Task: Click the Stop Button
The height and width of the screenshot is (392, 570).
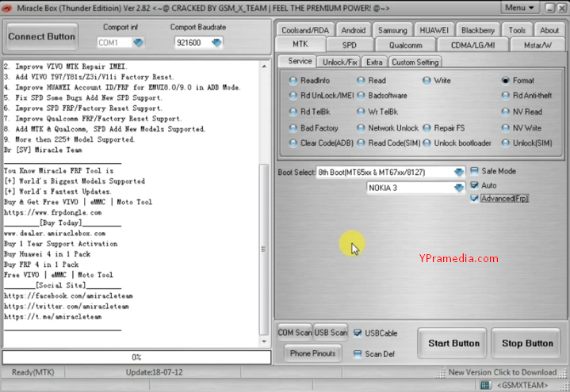Action: click(526, 344)
